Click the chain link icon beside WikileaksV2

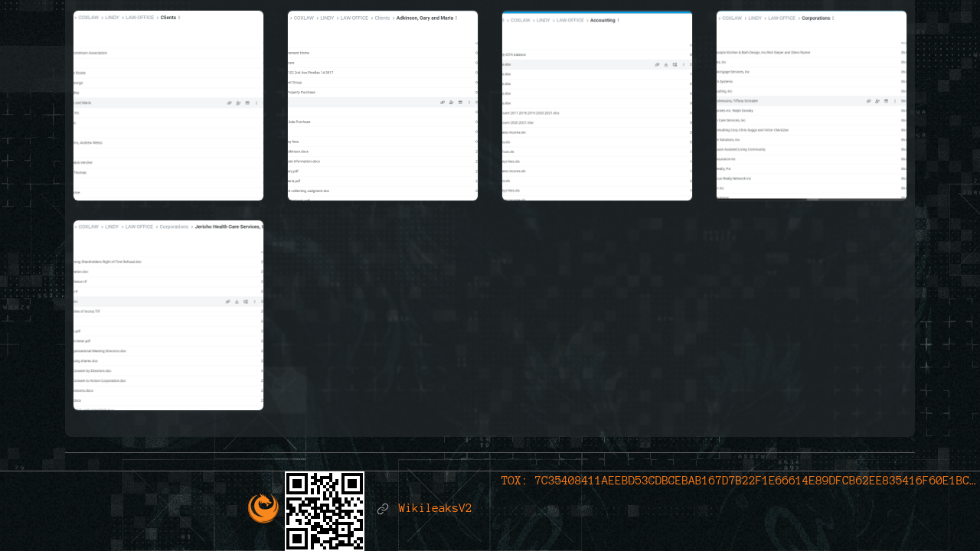click(x=383, y=509)
